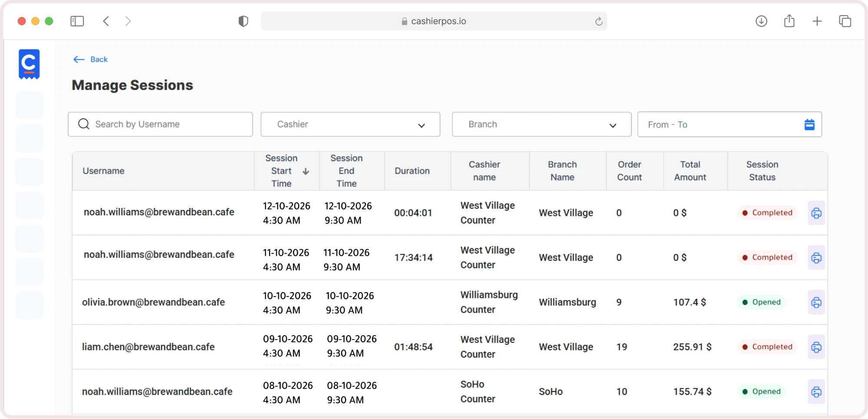This screenshot has height=419, width=868.
Task: Click the CashierPOS logo icon
Action: click(29, 64)
